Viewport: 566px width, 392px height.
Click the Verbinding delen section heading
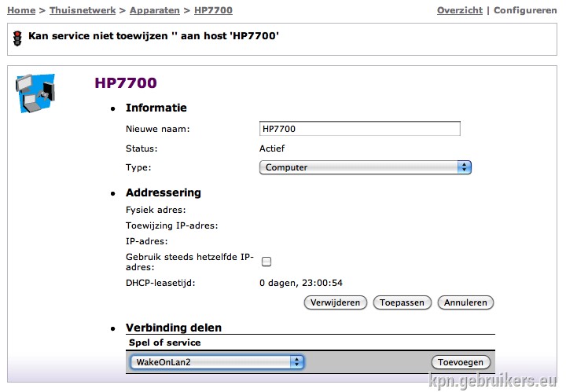pyautogui.click(x=174, y=328)
